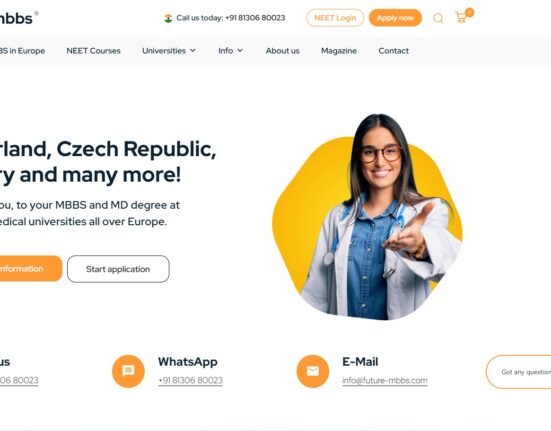
Task: Expand the Info dropdown menu
Action: [230, 51]
